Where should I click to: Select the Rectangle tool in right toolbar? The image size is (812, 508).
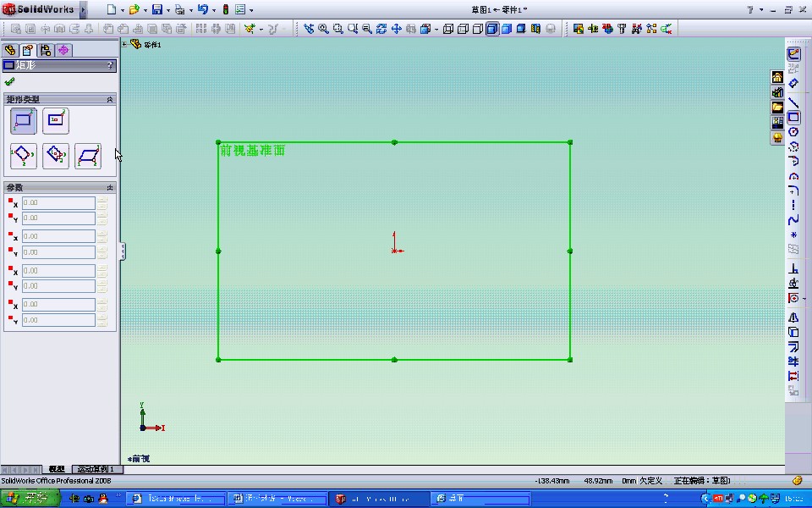pyautogui.click(x=793, y=117)
